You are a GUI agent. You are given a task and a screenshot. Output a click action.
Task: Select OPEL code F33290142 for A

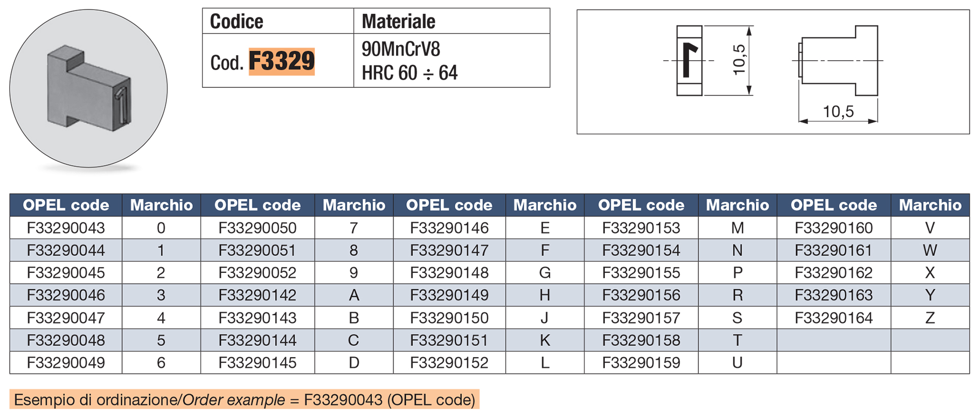click(x=257, y=295)
